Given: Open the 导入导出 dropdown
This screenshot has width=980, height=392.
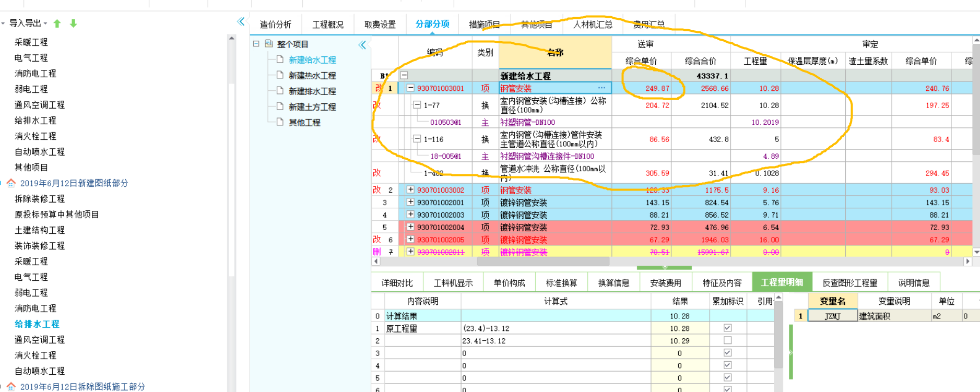Looking at the screenshot, I should [28, 23].
